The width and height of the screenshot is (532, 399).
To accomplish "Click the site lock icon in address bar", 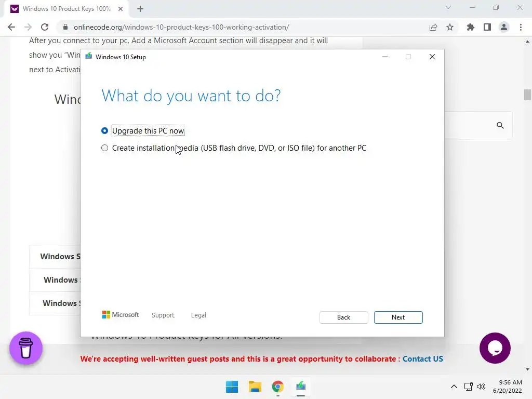I will pos(65,27).
